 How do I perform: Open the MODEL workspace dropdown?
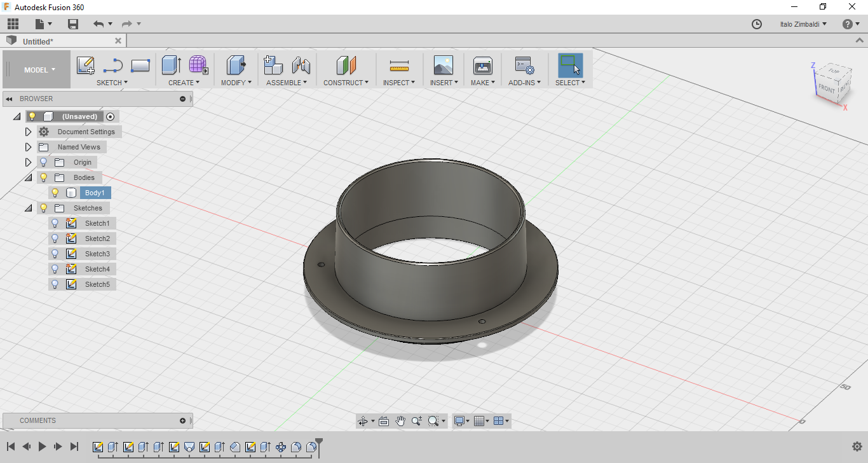(39, 70)
